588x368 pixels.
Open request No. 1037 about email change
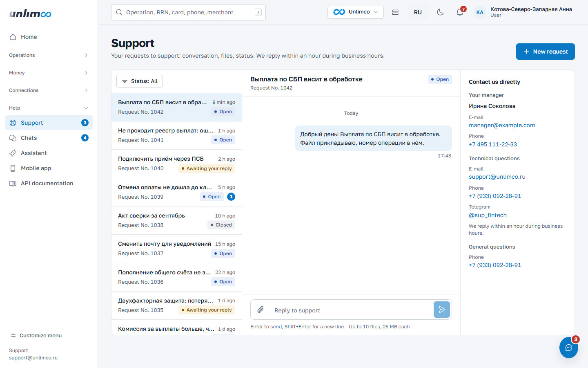pos(177,249)
